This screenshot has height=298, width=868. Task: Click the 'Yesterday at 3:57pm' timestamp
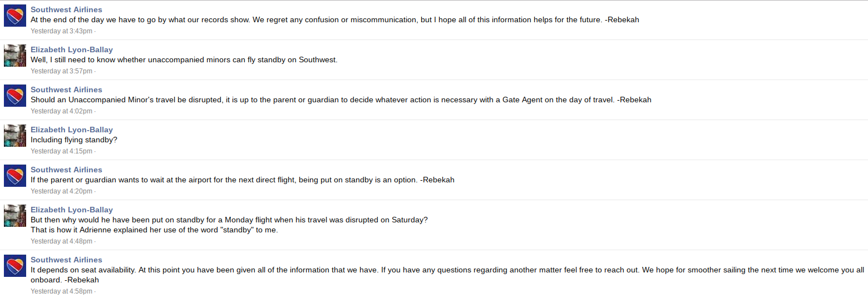pyautogui.click(x=61, y=71)
